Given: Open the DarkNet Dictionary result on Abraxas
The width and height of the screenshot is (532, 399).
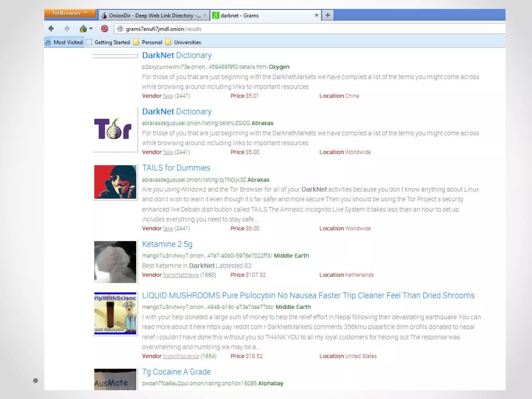Looking at the screenshot, I should click(x=177, y=111).
